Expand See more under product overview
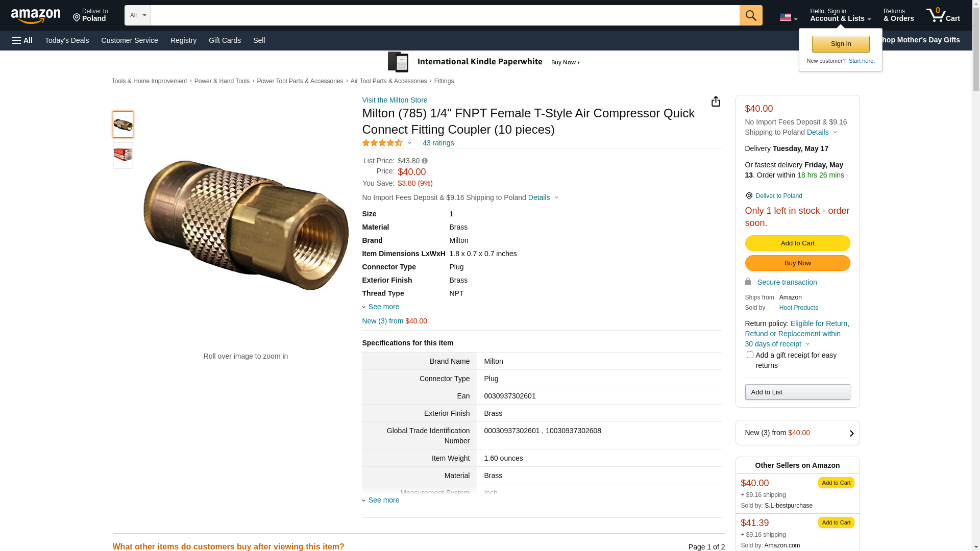The width and height of the screenshot is (980, 551). click(383, 307)
